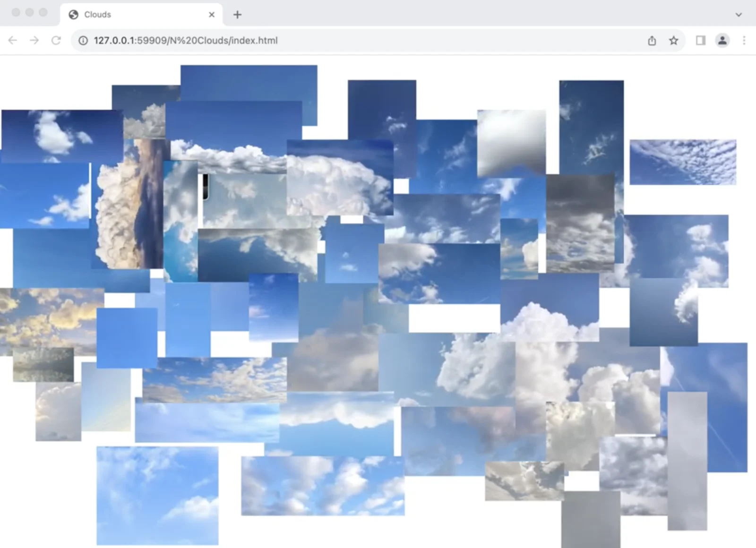
Task: Open the plain solid blue square image
Action: 127,337
